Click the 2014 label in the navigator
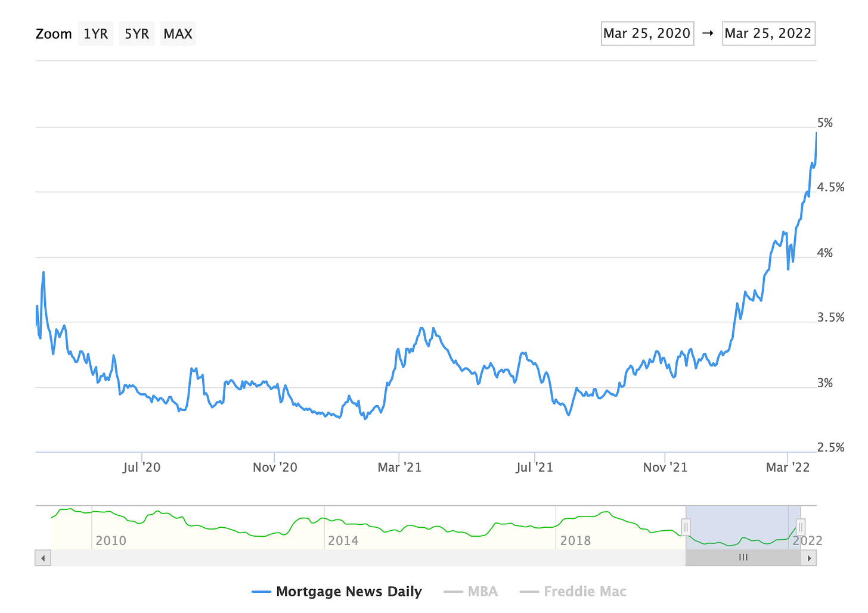Screen dimensions: 868x613 pos(343,541)
